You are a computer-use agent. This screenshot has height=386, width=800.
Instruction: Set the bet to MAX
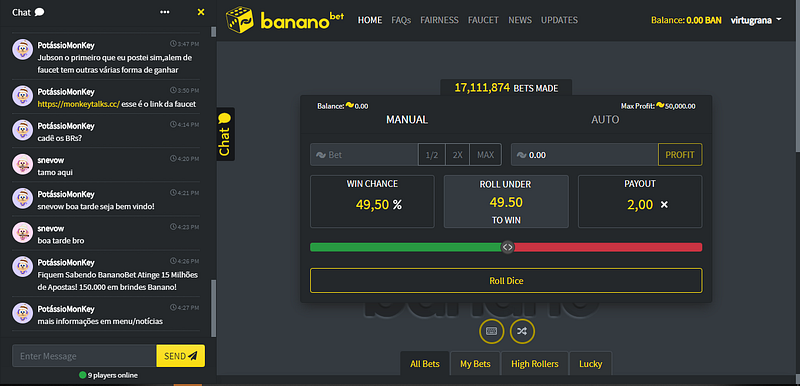tap(486, 155)
